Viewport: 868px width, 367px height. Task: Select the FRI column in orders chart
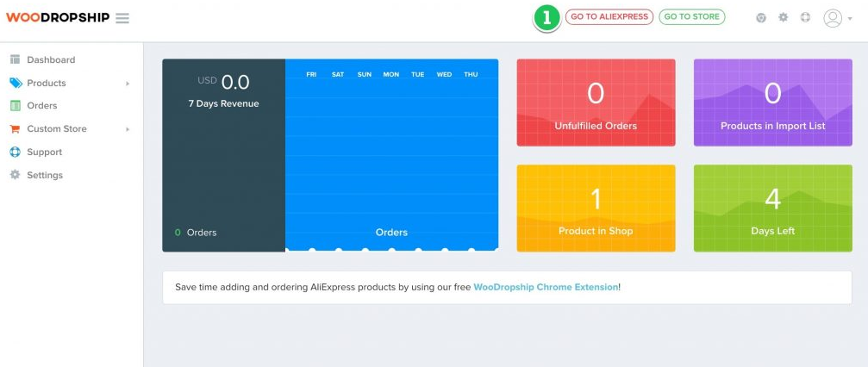point(312,75)
